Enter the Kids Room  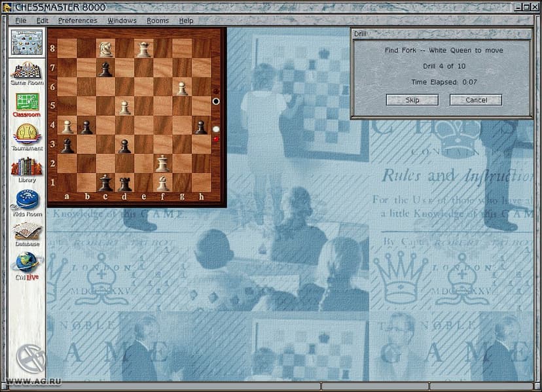pyautogui.click(x=27, y=204)
